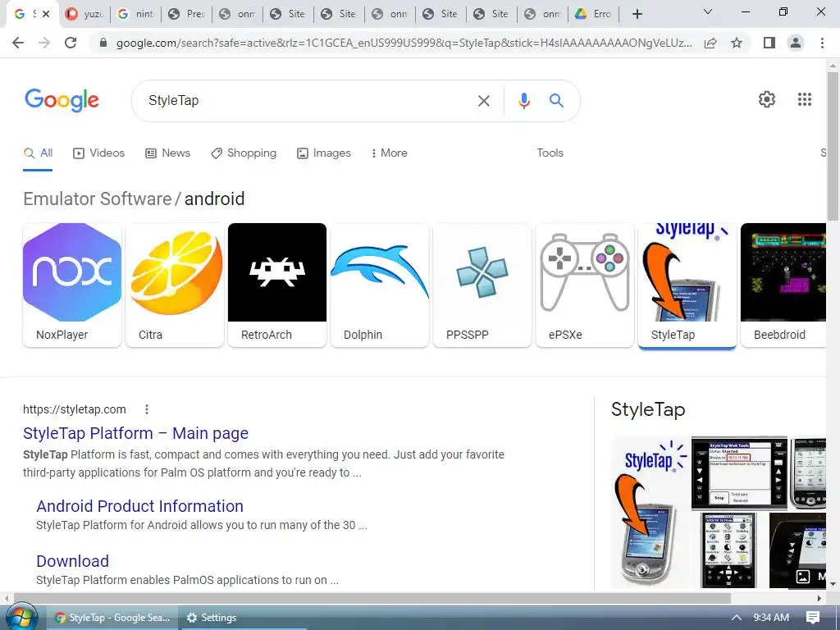Select the StyleTap emulator card
The width and height of the screenshot is (840, 630).
click(687, 285)
